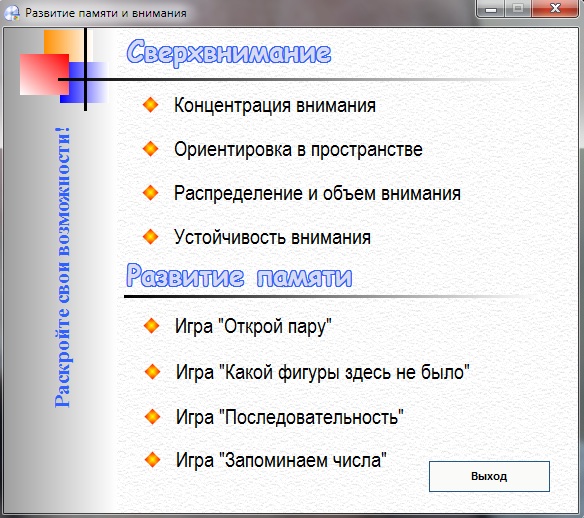Click the 'Развитие памяти' heading
This screenshot has height=518, width=584.
pos(239,276)
